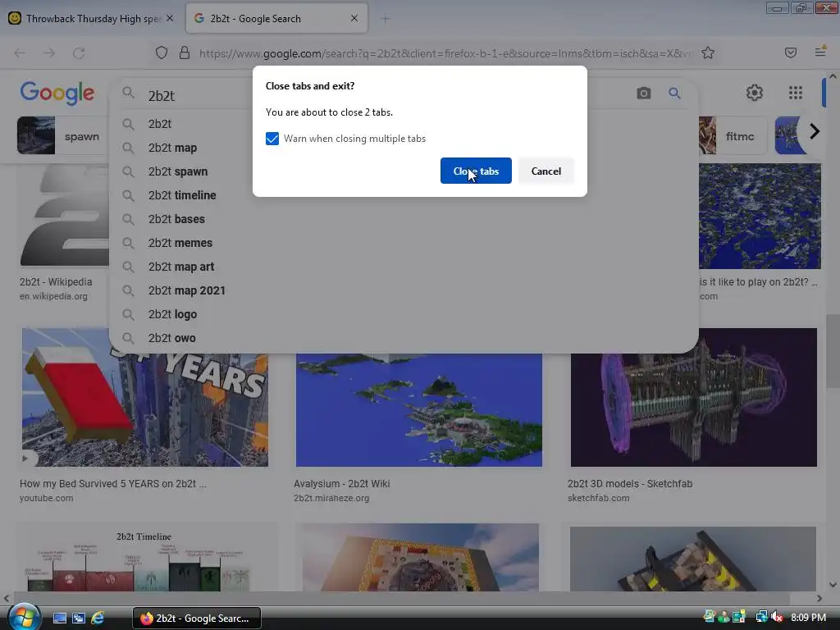Screen dimensions: 840x630
Task: Open tracking protection shield icon
Action: click(x=162, y=53)
